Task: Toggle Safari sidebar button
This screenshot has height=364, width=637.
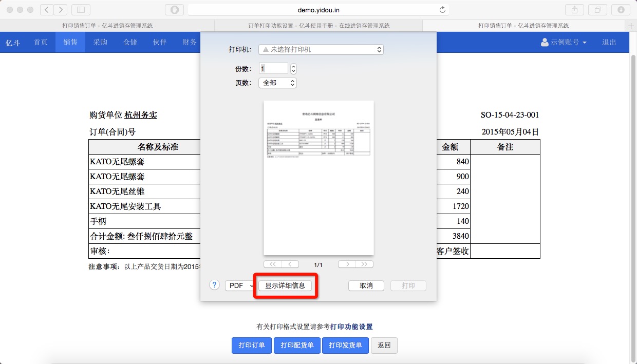Action: coord(81,10)
